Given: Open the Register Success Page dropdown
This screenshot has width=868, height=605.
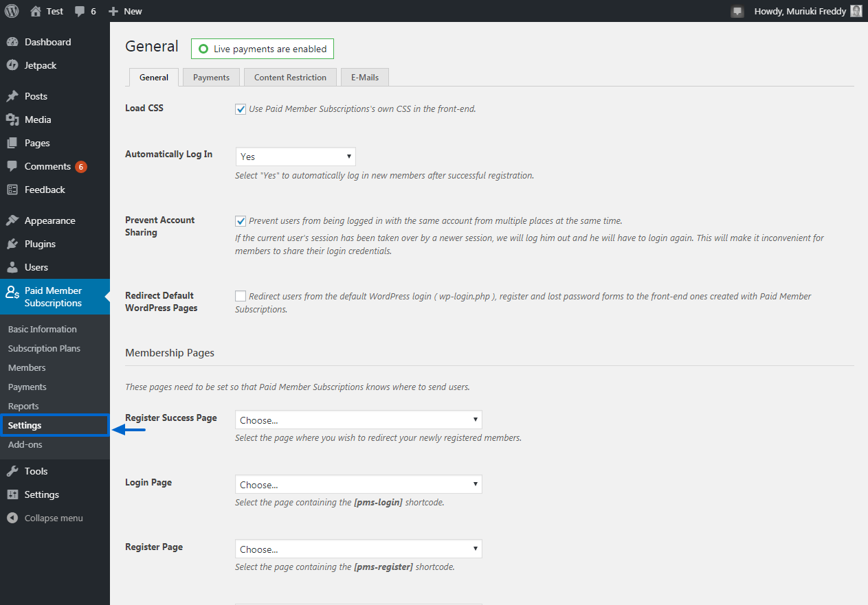Looking at the screenshot, I should coord(359,420).
